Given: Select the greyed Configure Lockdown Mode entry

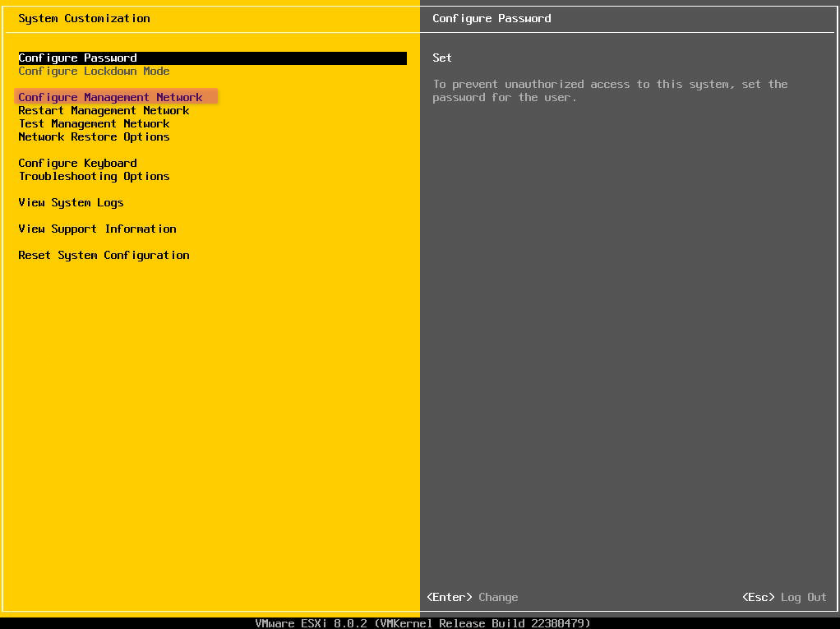Looking at the screenshot, I should tap(94, 72).
